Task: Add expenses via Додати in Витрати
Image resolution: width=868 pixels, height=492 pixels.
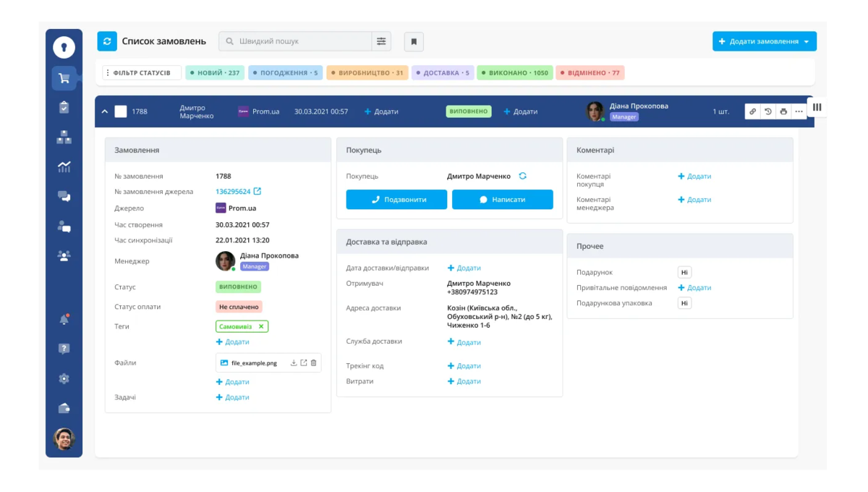Action: coord(464,381)
